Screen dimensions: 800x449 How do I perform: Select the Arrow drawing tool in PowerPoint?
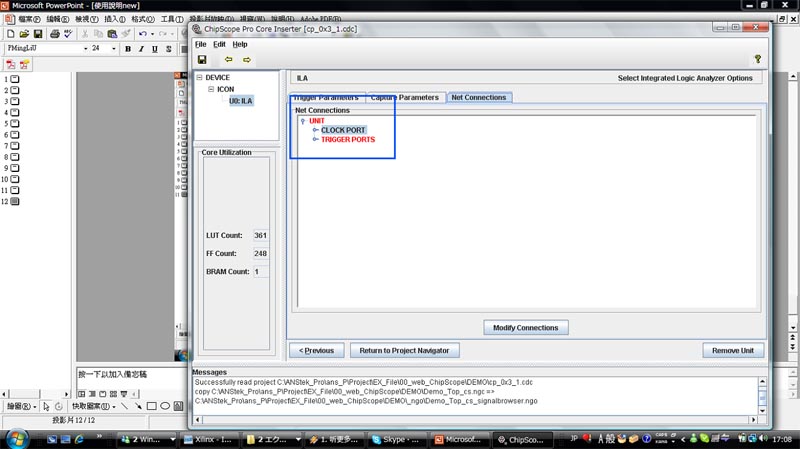[138, 406]
